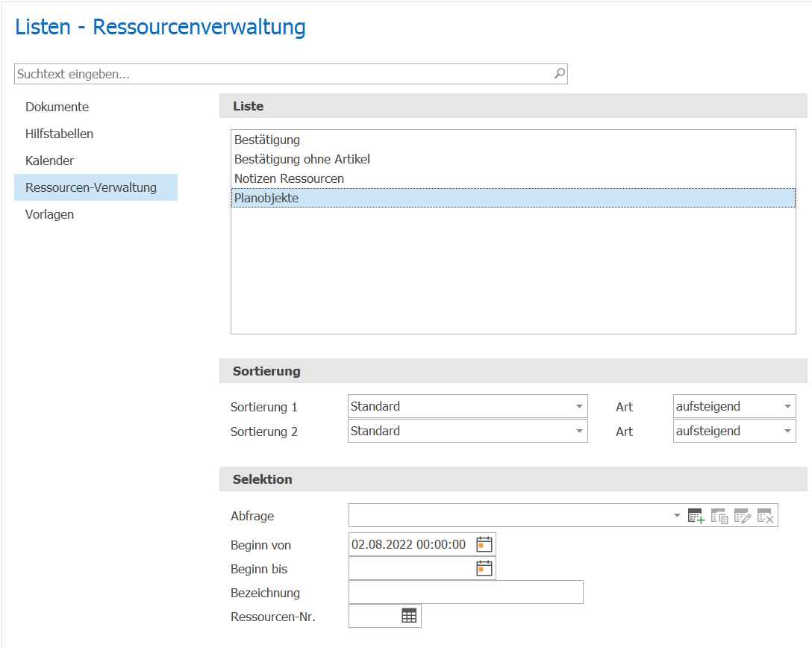Click the Selektion section header
Image resolution: width=812 pixels, height=648 pixels.
pyautogui.click(x=513, y=479)
